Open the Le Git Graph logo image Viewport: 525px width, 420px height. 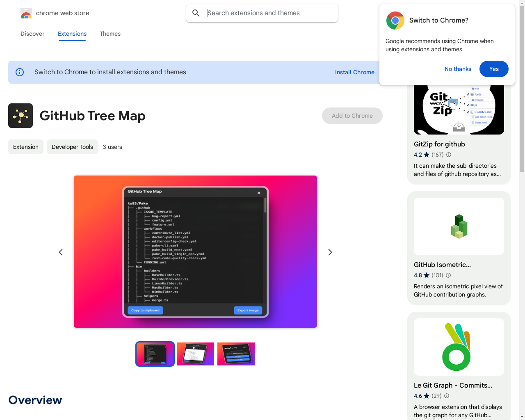pyautogui.click(x=459, y=347)
